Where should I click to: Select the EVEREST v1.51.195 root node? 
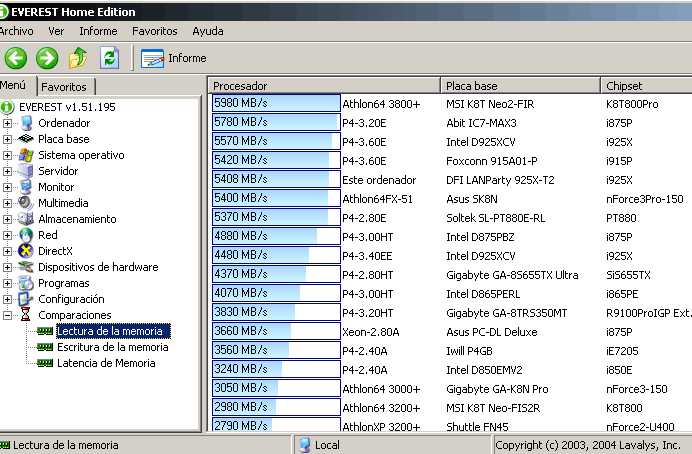67,107
